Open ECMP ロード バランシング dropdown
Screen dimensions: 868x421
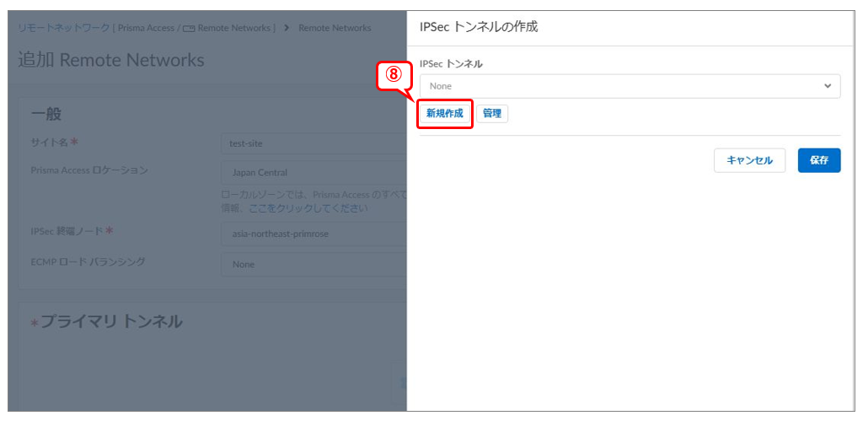pyautogui.click(x=312, y=264)
